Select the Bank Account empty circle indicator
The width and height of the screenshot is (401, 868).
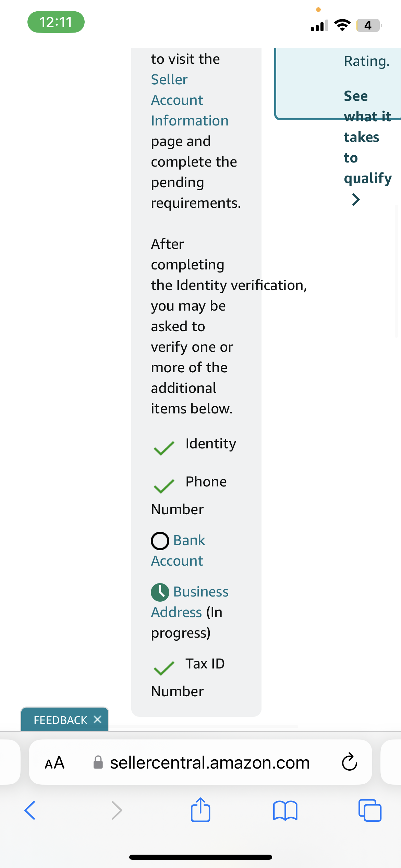pyautogui.click(x=160, y=541)
